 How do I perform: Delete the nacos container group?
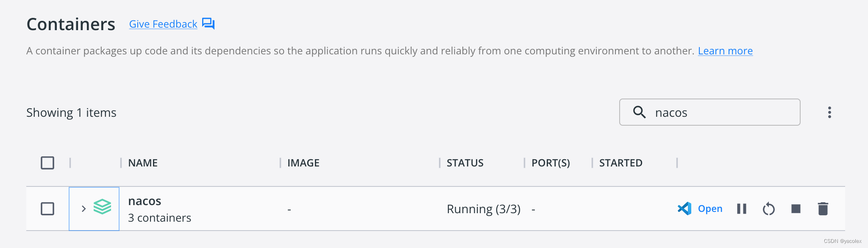[823, 209]
